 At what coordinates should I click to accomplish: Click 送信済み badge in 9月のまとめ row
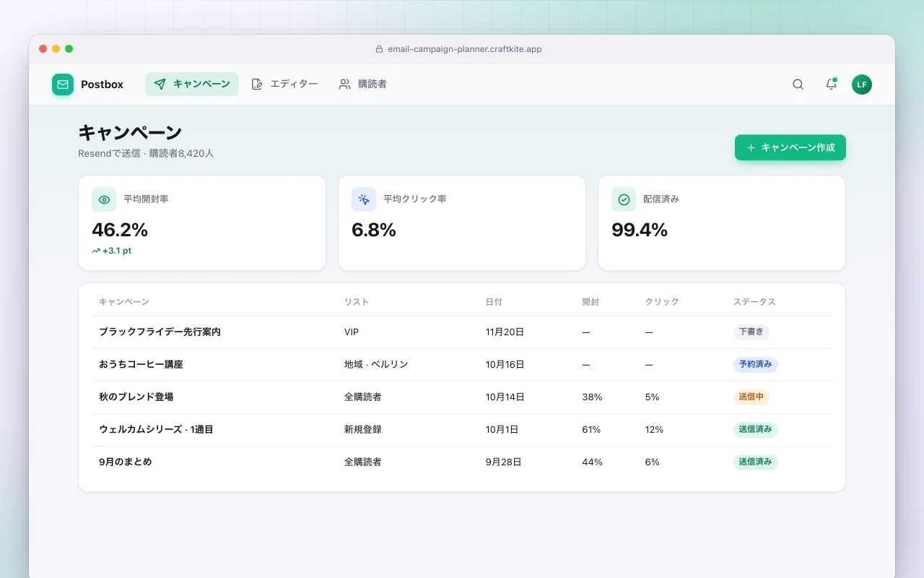click(756, 462)
